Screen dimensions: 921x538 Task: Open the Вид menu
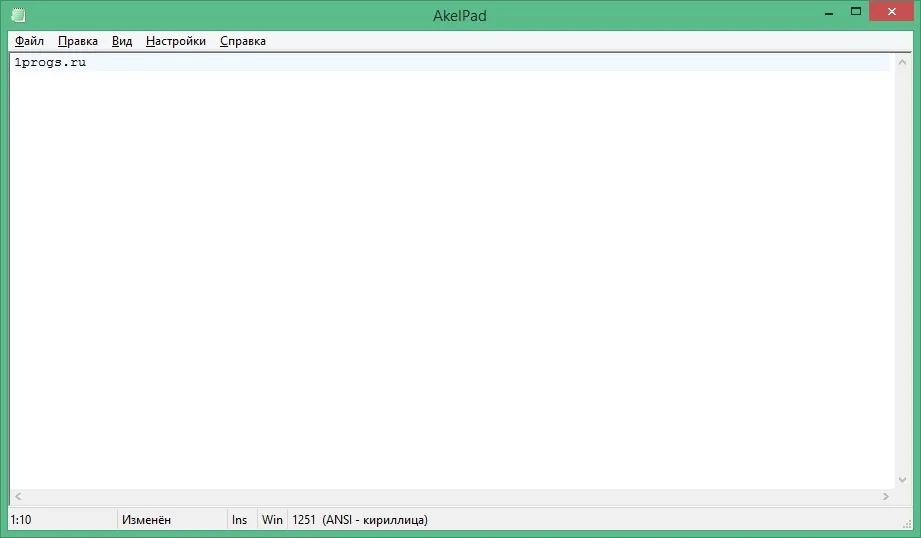click(122, 41)
